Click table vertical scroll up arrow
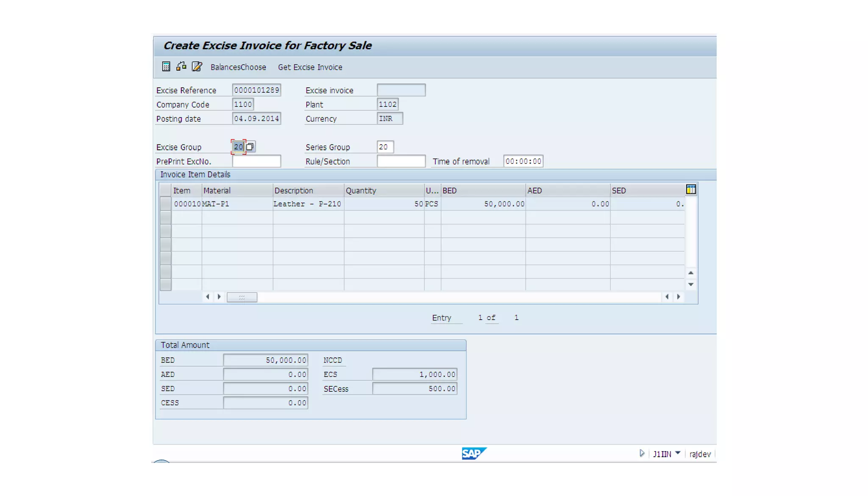The width and height of the screenshot is (868, 496). (x=691, y=273)
